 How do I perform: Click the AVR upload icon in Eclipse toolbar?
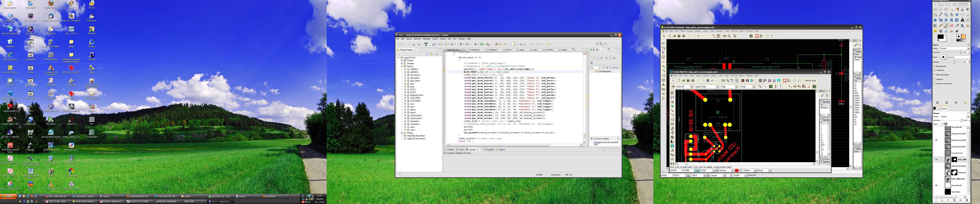[x=426, y=44]
